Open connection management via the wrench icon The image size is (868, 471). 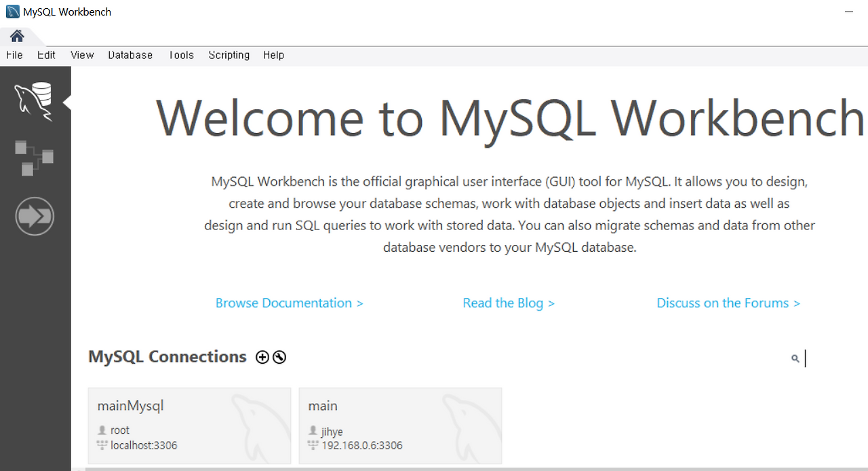(x=279, y=356)
